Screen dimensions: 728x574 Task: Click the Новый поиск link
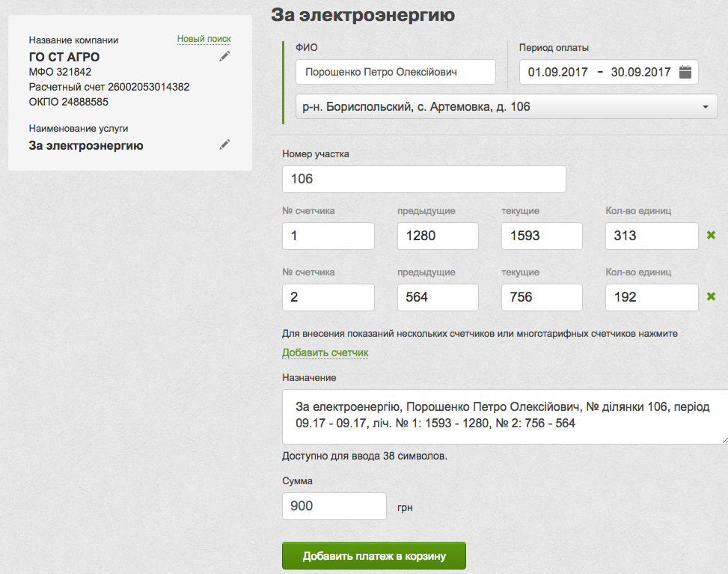coord(204,39)
